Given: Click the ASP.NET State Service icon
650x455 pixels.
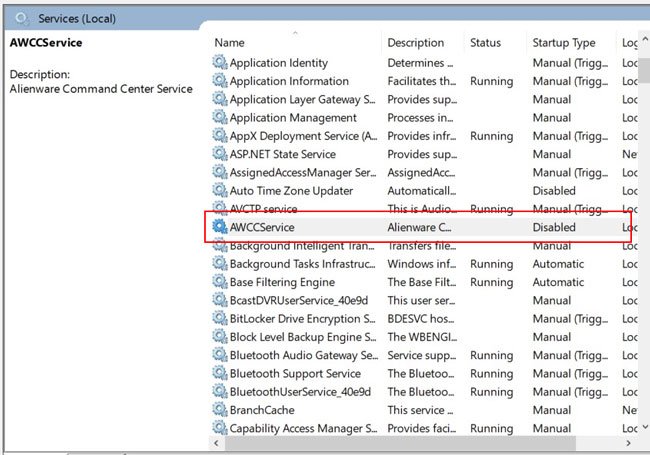Looking at the screenshot, I should 220,154.
